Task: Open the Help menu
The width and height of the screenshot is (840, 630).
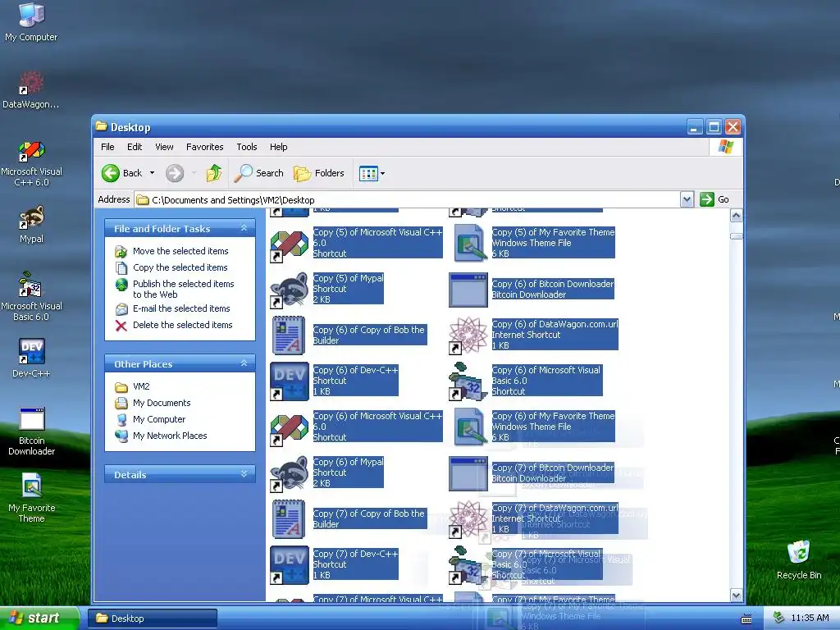Action: 278,147
